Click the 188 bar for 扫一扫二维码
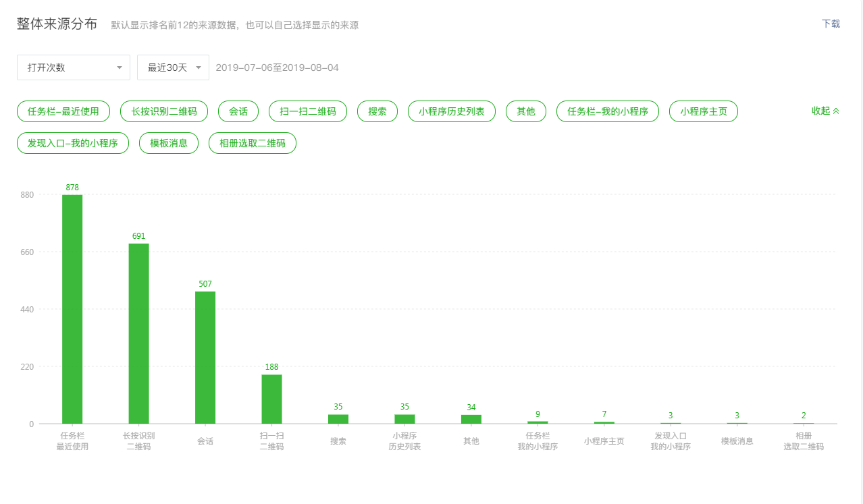 click(272, 399)
